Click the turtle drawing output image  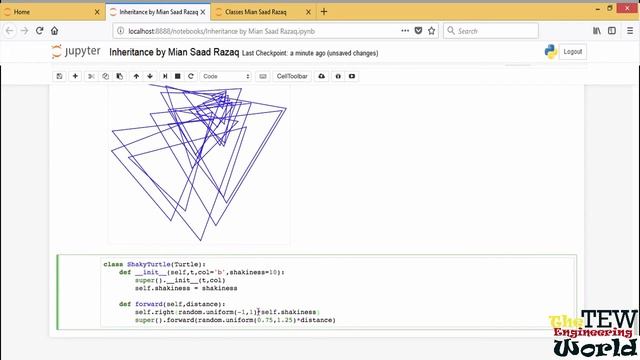click(x=199, y=163)
